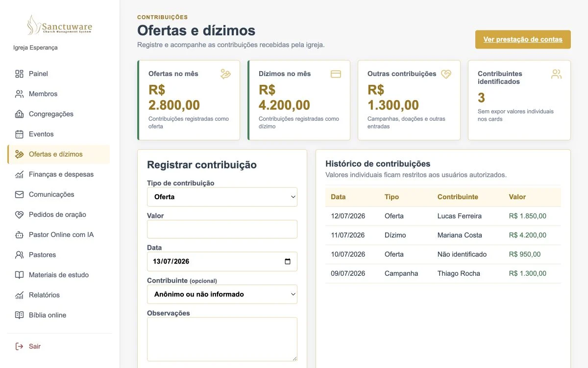The width and height of the screenshot is (588, 368).
Task: Click the Pedidos de oração heart icon
Action: point(19,214)
